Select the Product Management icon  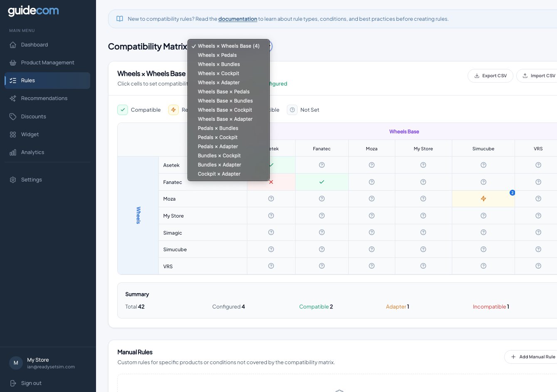(x=13, y=62)
